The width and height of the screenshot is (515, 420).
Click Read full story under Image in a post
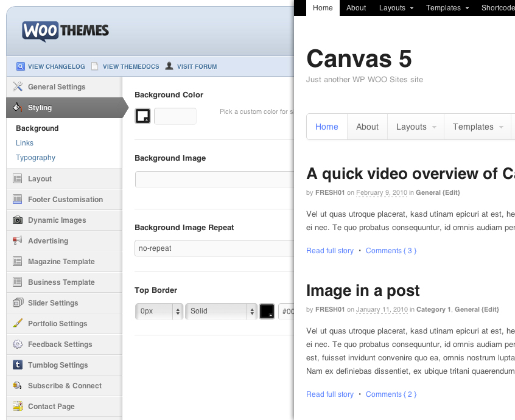click(330, 394)
